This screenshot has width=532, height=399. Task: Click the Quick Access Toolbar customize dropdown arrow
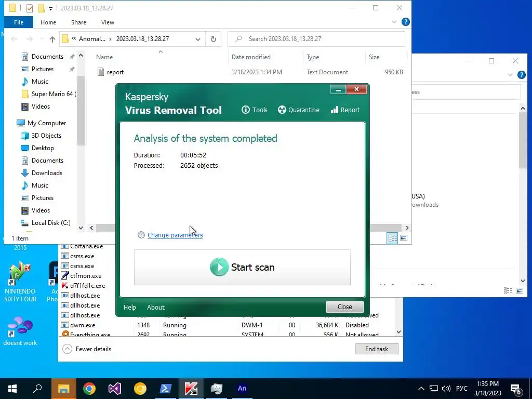click(50, 8)
